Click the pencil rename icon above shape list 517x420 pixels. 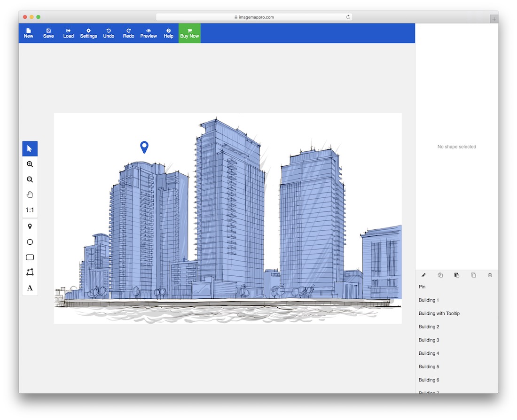click(x=423, y=275)
